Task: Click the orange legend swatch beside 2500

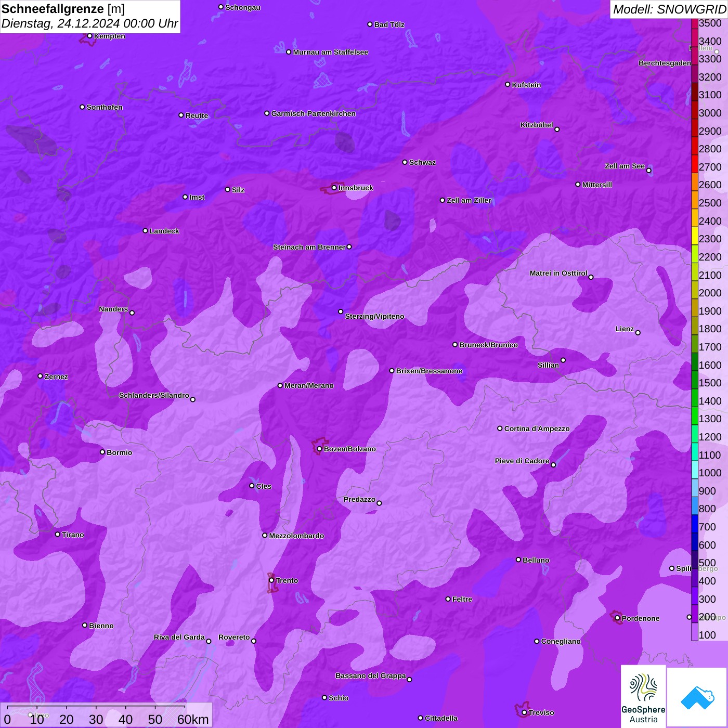Action: [695, 200]
